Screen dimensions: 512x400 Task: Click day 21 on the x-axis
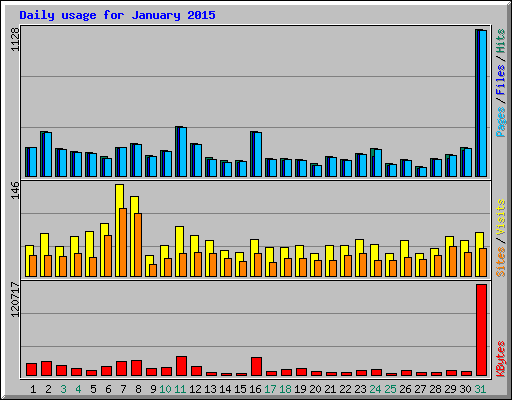pyautogui.click(x=330, y=389)
